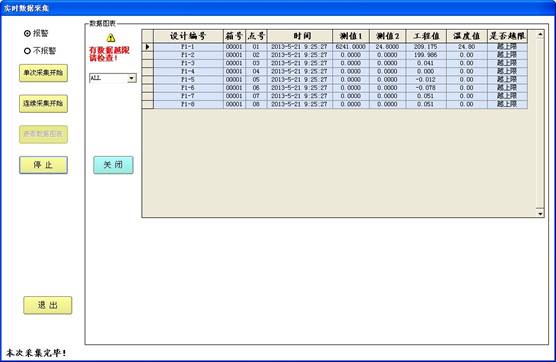The width and height of the screenshot is (556, 362).
Task: Click the table scrollbar down arrow
Action: [x=540, y=213]
